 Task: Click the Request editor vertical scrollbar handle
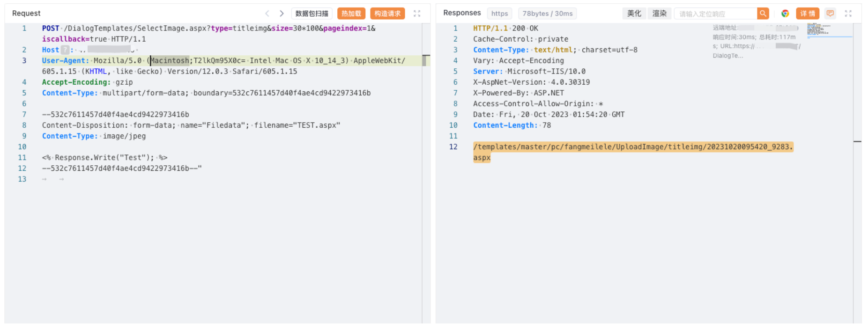425,60
